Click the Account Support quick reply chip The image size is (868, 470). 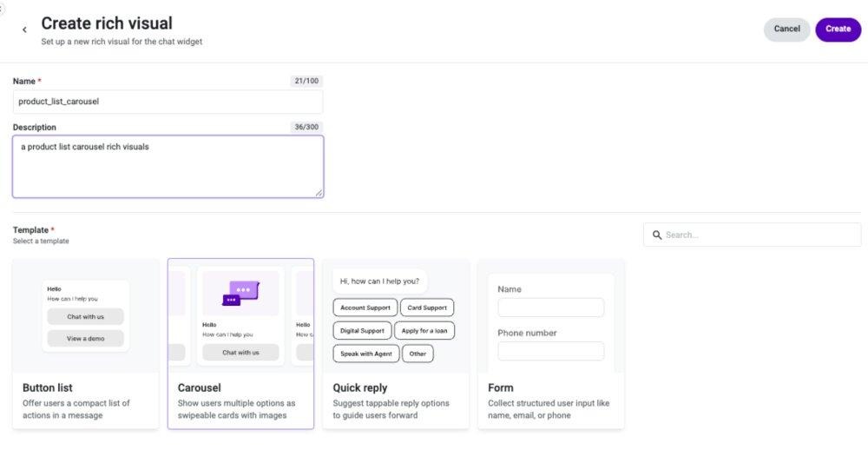point(365,308)
